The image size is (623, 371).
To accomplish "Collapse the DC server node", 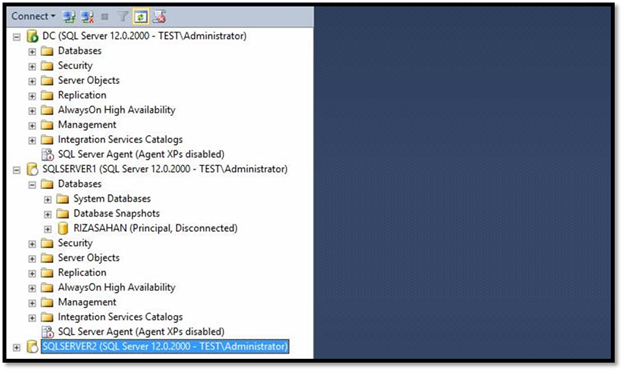I will (x=17, y=37).
